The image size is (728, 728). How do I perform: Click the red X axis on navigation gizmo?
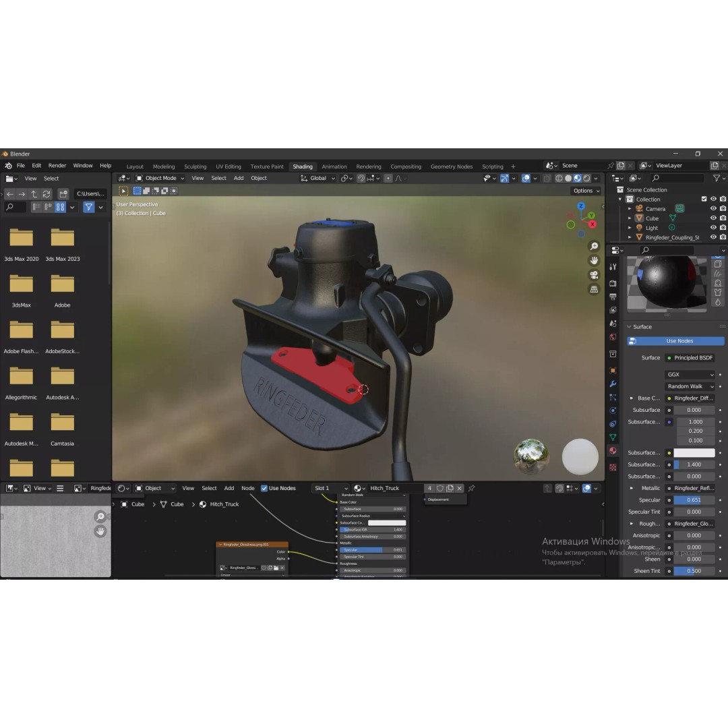(593, 224)
